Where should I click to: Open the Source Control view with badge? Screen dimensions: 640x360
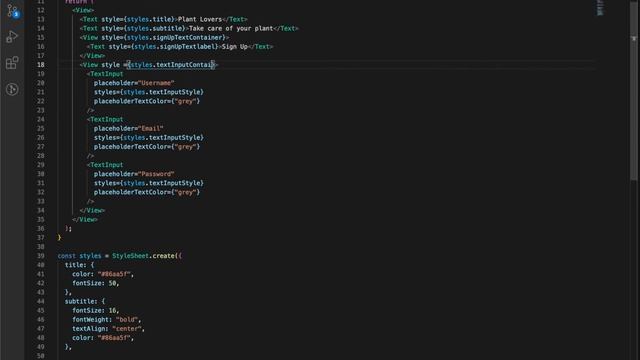[x=12, y=11]
